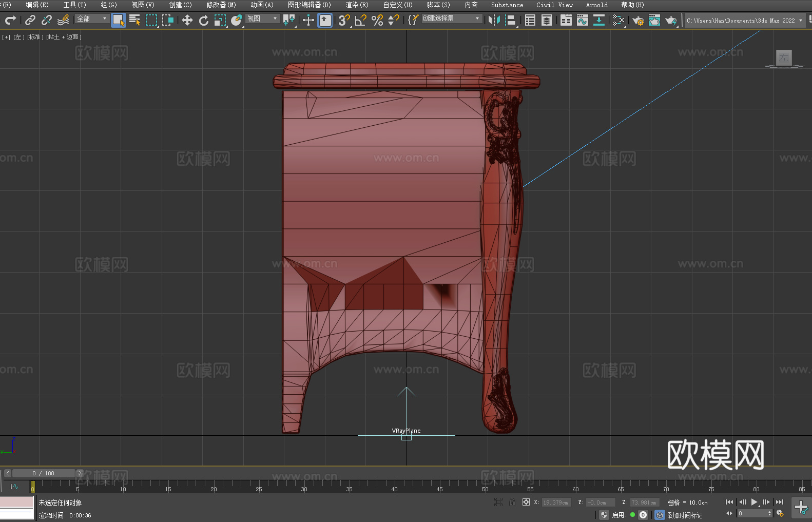Open the 视图 reference coordinate dropdown
Image resolution: width=812 pixels, height=522 pixels.
click(262, 19)
